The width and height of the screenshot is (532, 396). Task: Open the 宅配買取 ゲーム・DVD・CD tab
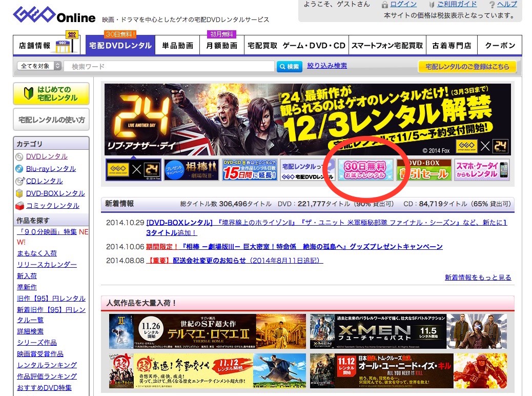[x=296, y=46]
